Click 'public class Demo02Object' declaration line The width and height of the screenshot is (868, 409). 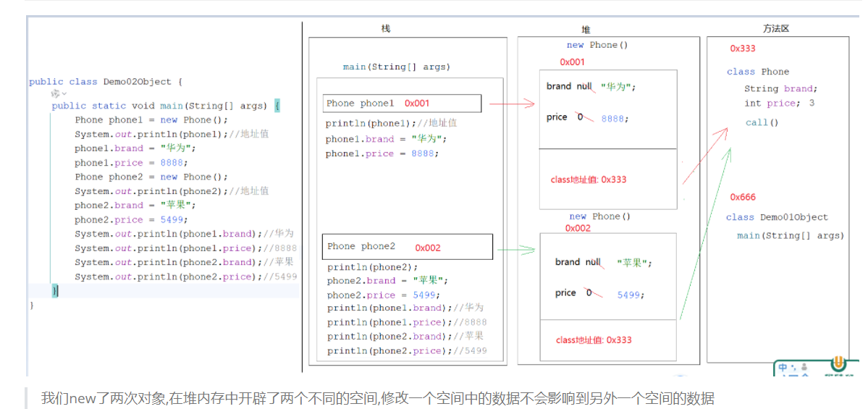coord(106,82)
